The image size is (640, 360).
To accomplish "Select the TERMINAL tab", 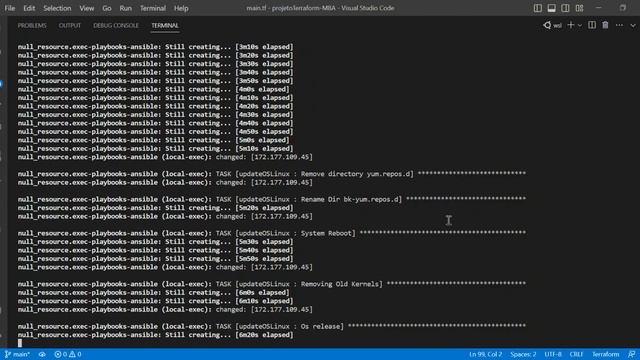I will [x=165, y=25].
